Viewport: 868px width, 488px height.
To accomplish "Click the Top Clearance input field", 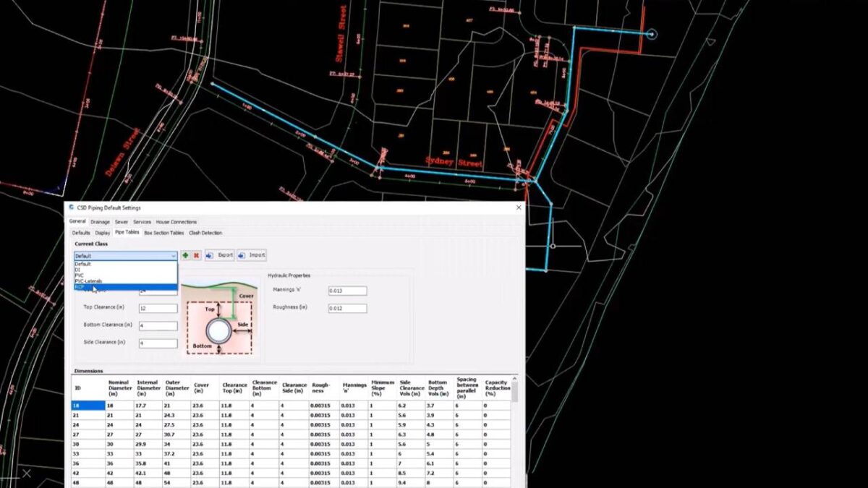I will (x=157, y=308).
